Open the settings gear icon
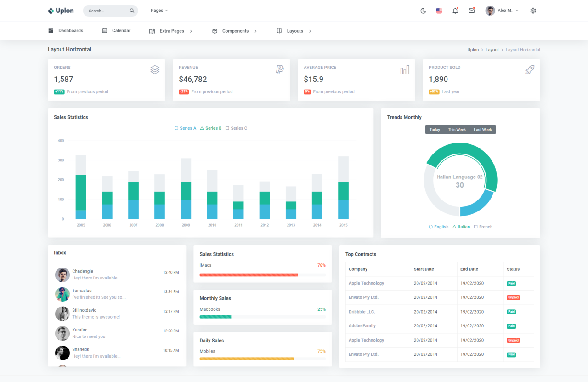The width and height of the screenshot is (588, 382). click(x=533, y=11)
